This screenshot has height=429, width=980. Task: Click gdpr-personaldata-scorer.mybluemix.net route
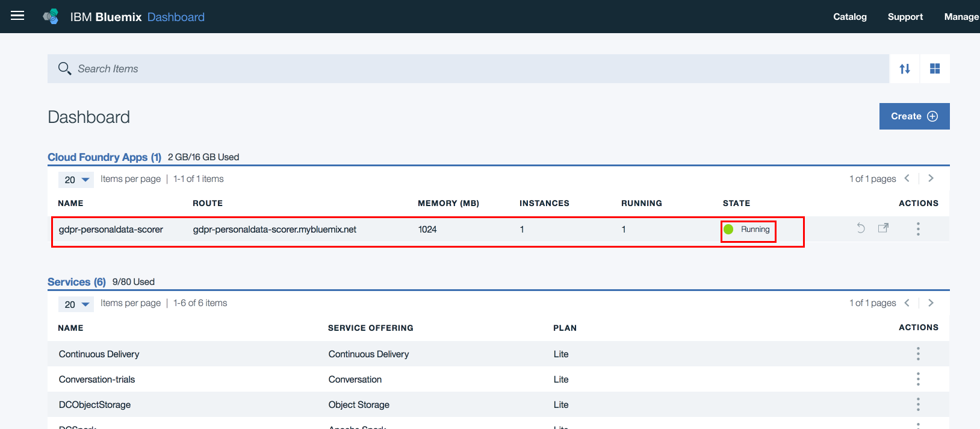(274, 230)
